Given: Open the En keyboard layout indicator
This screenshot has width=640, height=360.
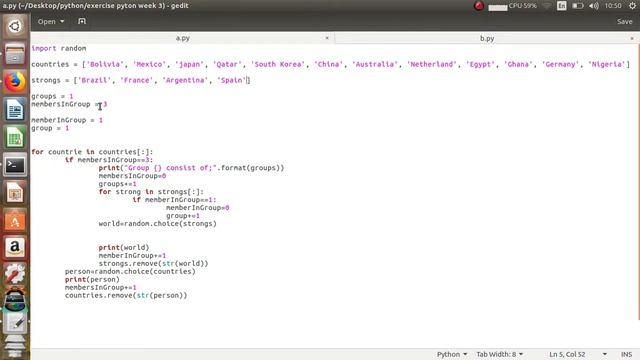Looking at the screenshot, I should coord(562,6).
